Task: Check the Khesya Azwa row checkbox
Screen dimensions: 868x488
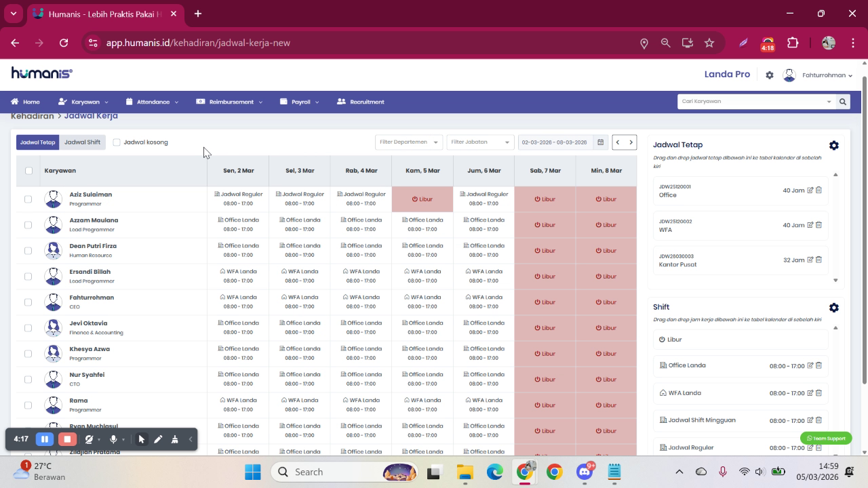Action: click(28, 354)
